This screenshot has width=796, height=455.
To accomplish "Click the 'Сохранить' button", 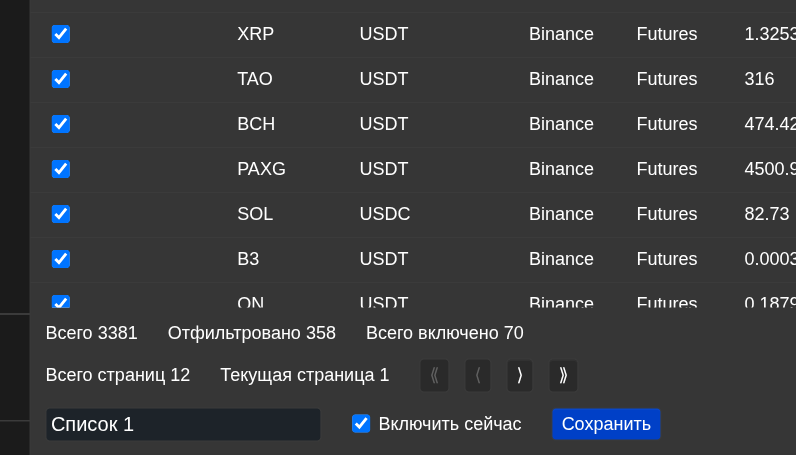I will point(606,424).
